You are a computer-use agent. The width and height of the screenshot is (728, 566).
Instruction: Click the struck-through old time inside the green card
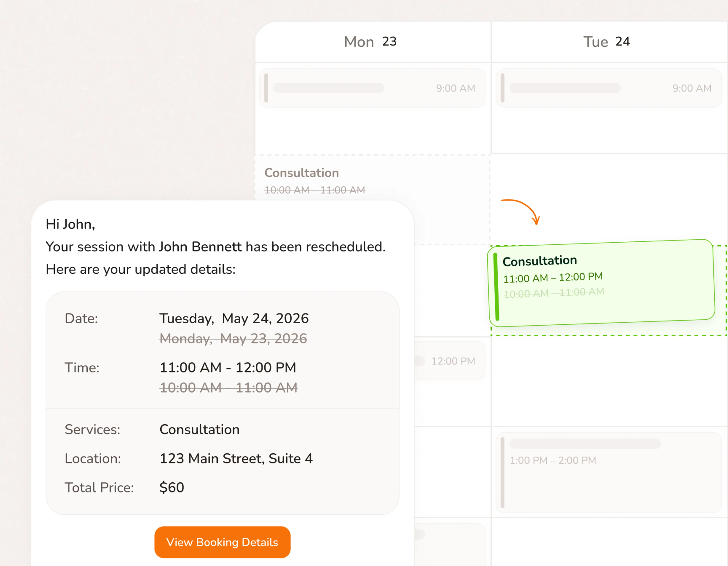click(x=554, y=293)
